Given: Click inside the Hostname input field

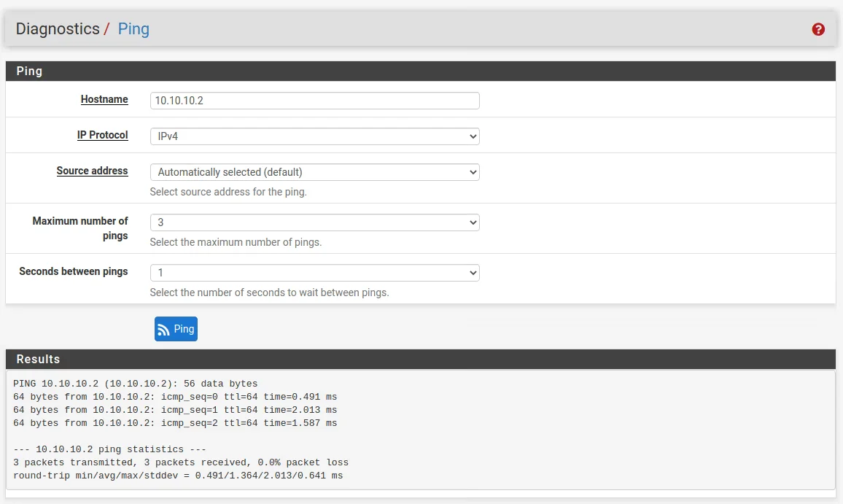Looking at the screenshot, I should tap(314, 100).
